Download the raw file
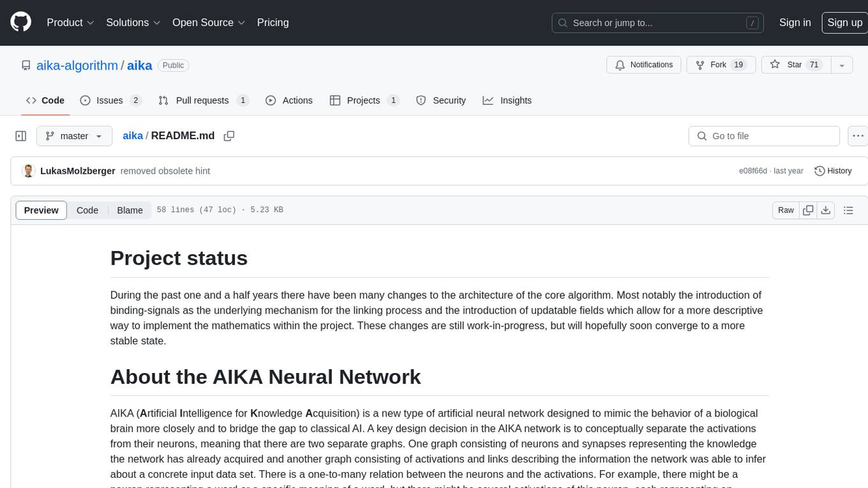The image size is (868, 488). click(825, 210)
